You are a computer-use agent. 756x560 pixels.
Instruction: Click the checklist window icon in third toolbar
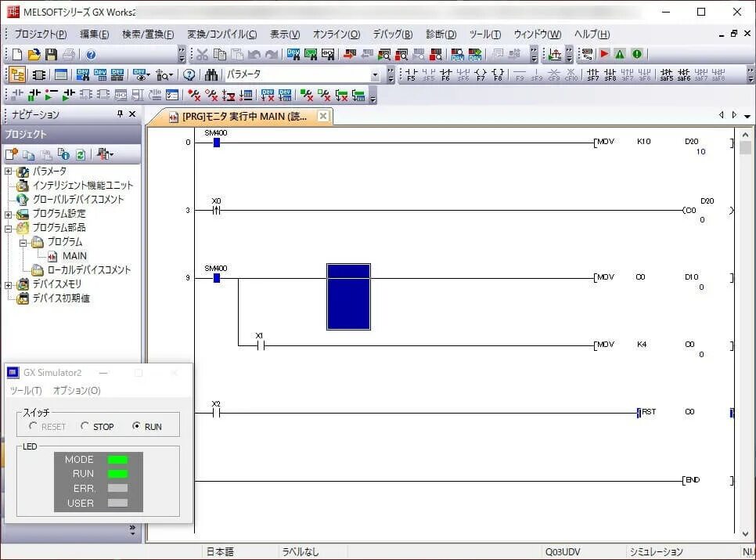coord(172,95)
